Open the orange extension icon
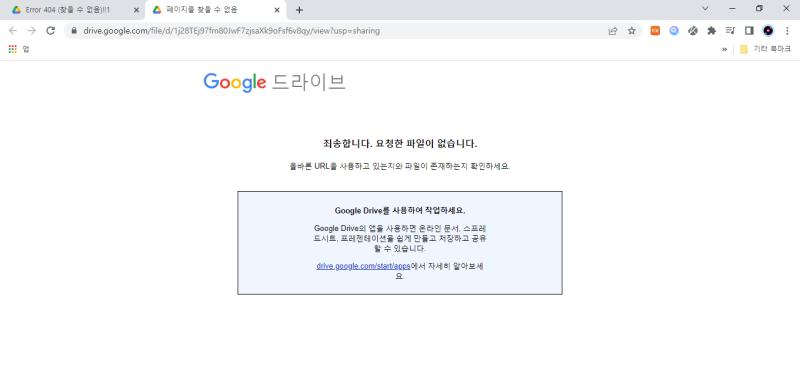This screenshot has width=800, height=375. point(655,31)
